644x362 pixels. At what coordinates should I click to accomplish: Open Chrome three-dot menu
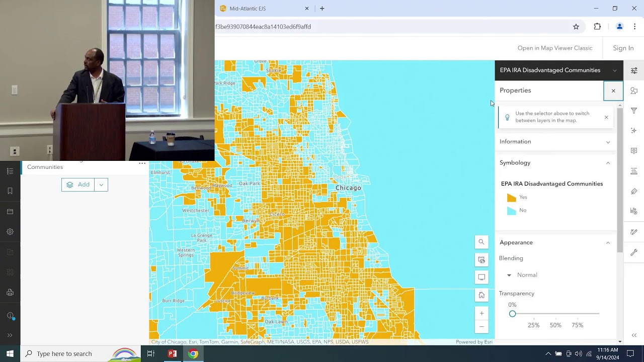[634, 27]
